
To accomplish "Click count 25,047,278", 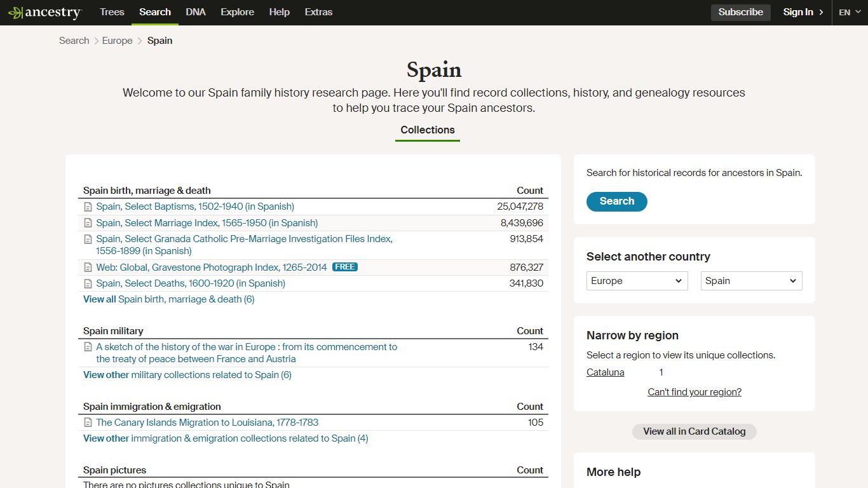I will click(520, 207).
